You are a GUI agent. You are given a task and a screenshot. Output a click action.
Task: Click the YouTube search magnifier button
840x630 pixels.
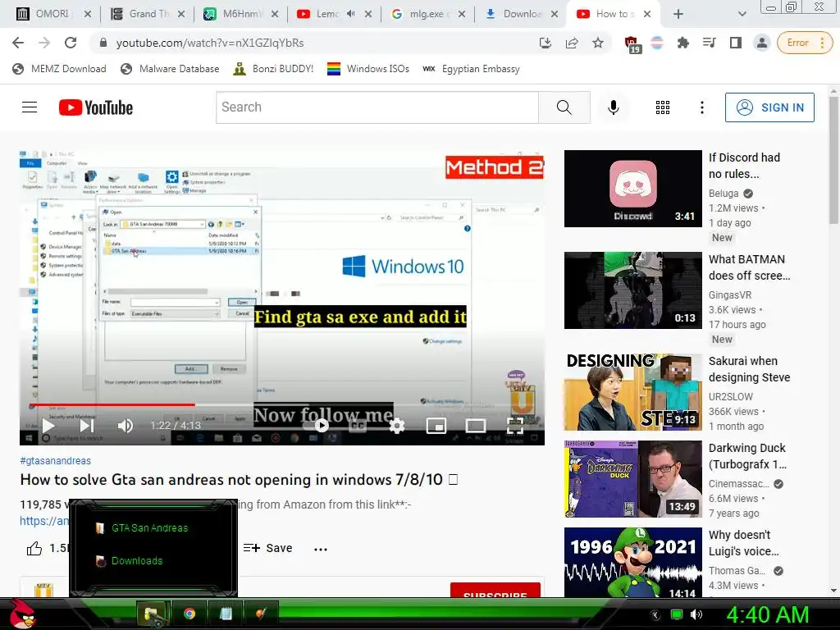click(564, 107)
